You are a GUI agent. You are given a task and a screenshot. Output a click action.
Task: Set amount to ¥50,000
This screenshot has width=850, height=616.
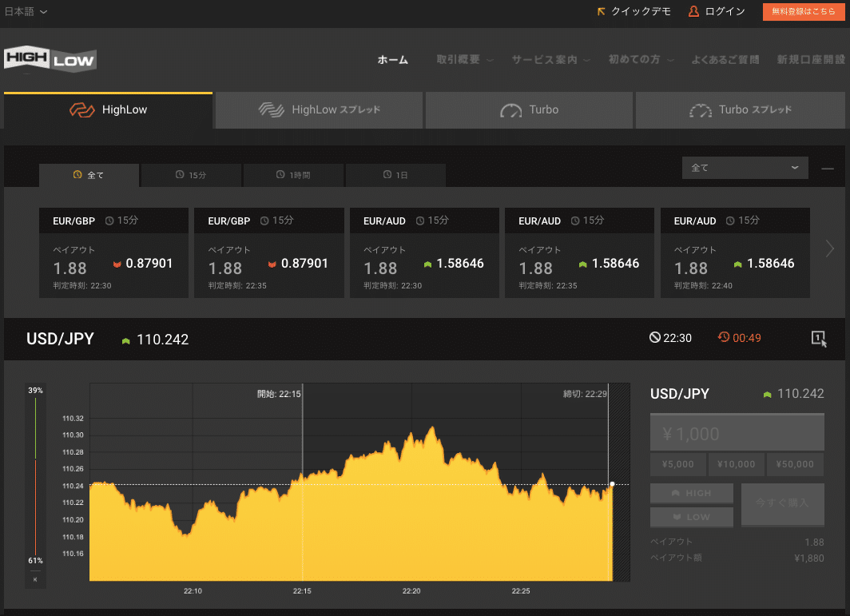[795, 464]
